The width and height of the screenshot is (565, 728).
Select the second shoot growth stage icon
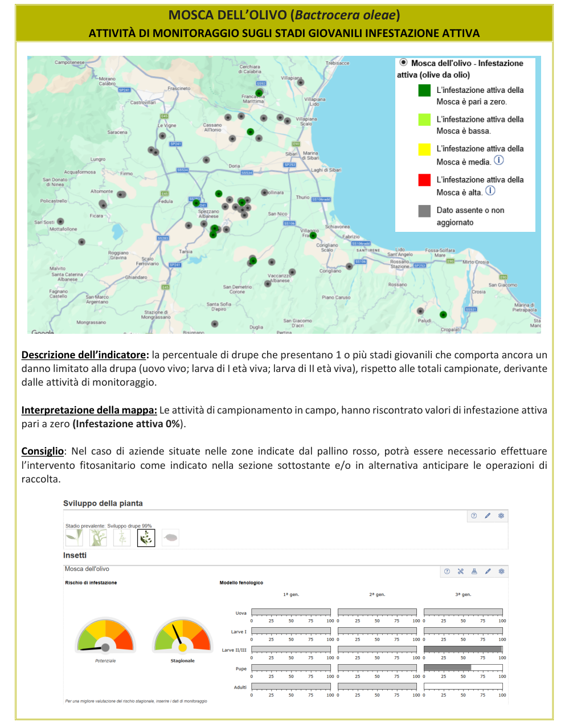(x=98, y=537)
